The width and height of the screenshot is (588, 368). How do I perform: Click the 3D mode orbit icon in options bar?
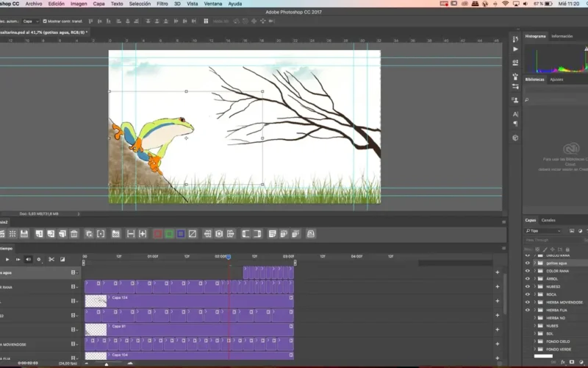tap(236, 21)
